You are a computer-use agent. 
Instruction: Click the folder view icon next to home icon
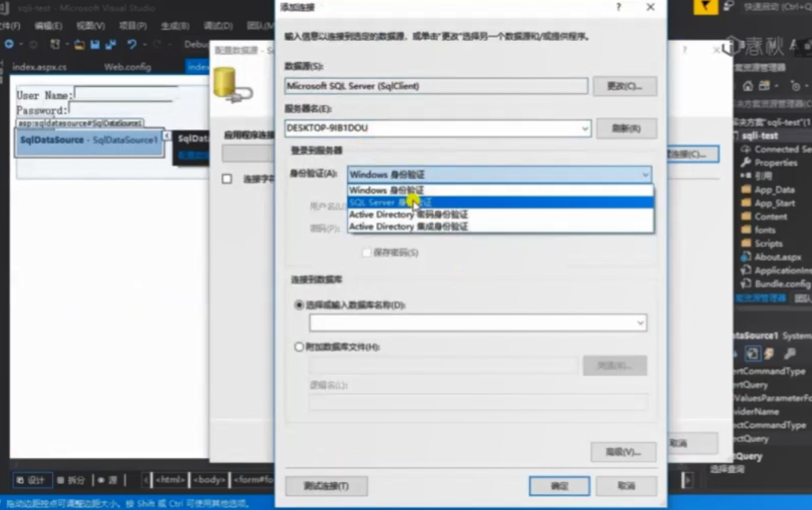(764, 86)
